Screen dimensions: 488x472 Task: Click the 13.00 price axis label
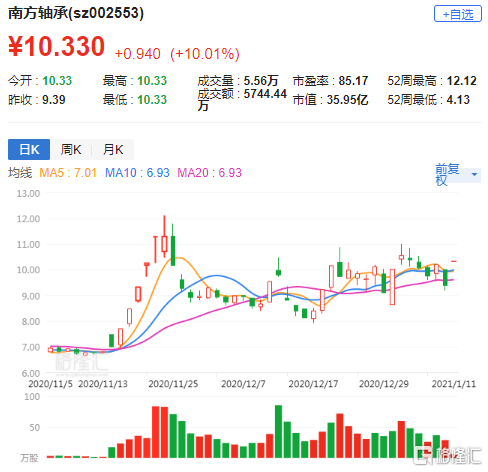click(x=28, y=193)
